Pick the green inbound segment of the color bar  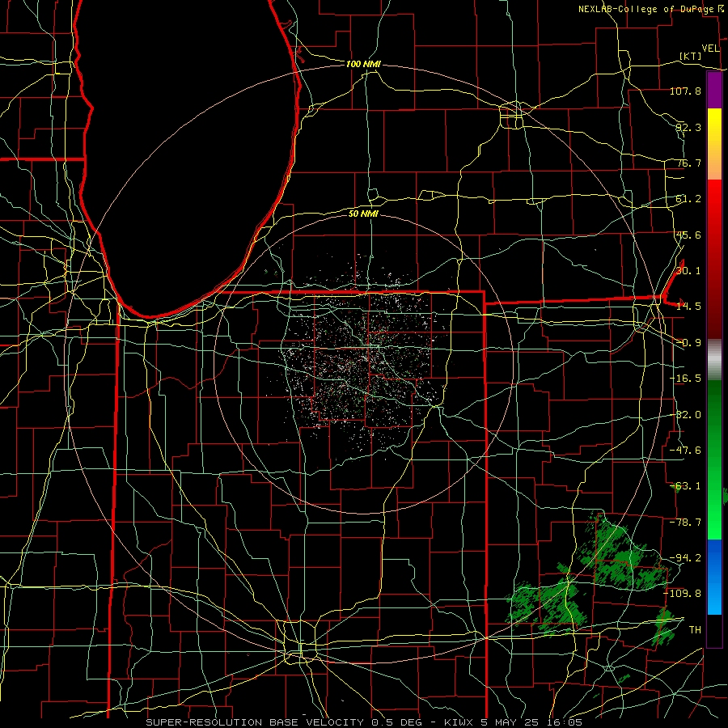coord(714,459)
